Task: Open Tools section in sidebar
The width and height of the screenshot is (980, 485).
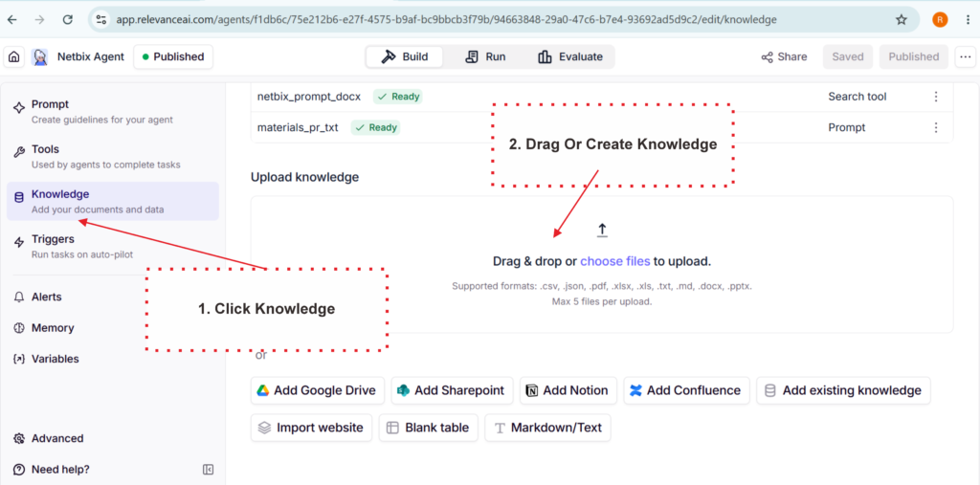Action: point(113,156)
